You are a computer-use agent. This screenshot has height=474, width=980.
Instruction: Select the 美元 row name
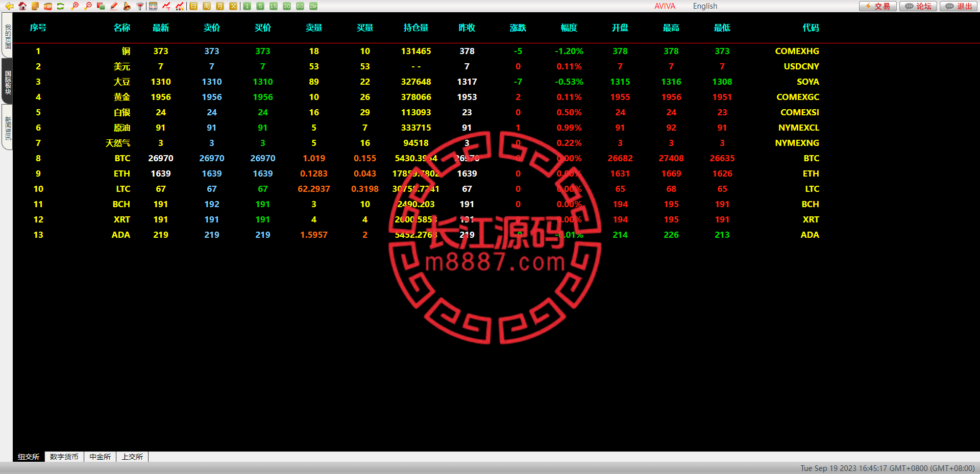coord(122,66)
